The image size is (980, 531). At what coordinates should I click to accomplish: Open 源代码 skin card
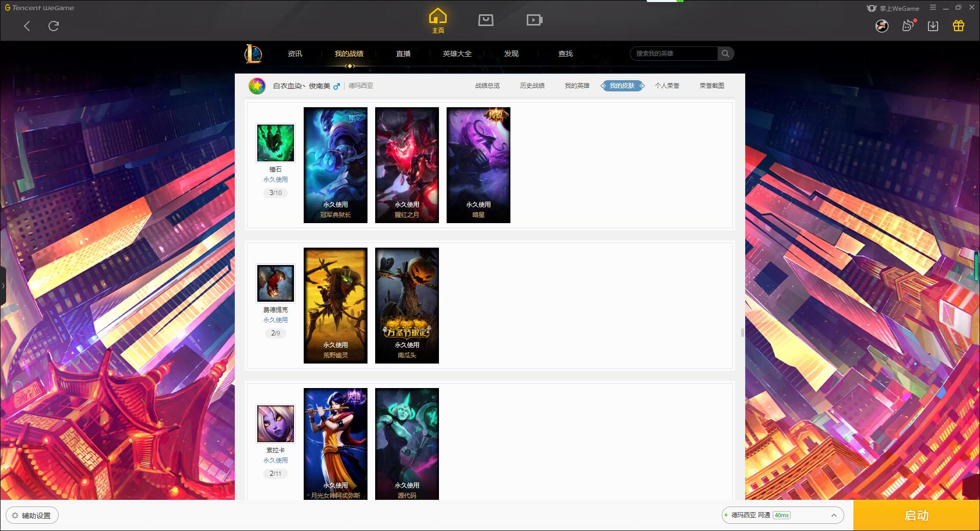407,444
